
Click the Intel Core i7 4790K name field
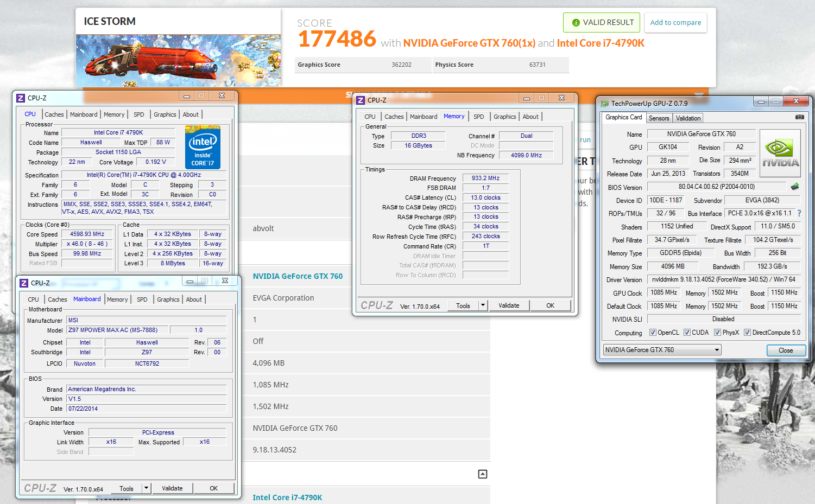118,132
